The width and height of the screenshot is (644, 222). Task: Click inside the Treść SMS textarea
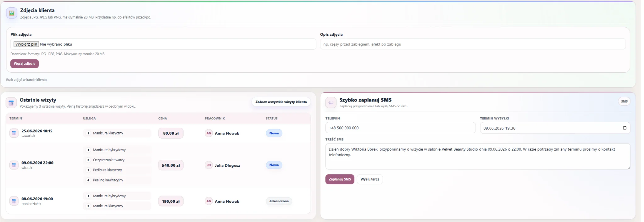[x=478, y=156]
